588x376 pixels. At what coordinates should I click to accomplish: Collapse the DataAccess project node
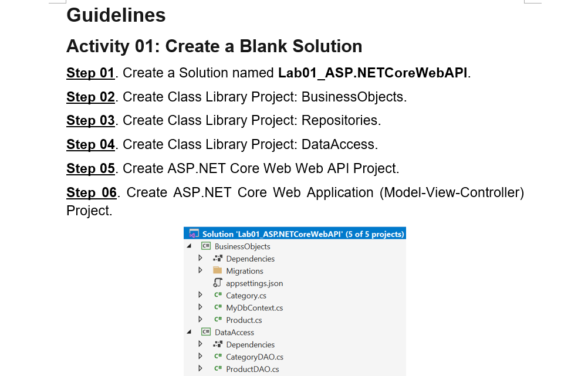tap(190, 332)
